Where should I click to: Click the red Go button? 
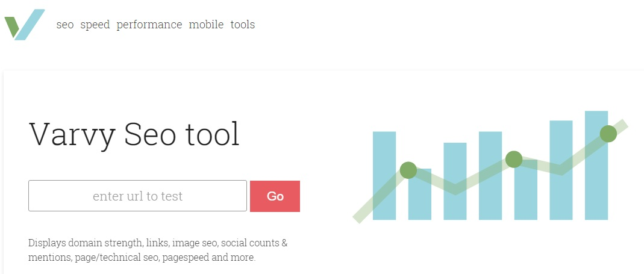[x=275, y=196]
